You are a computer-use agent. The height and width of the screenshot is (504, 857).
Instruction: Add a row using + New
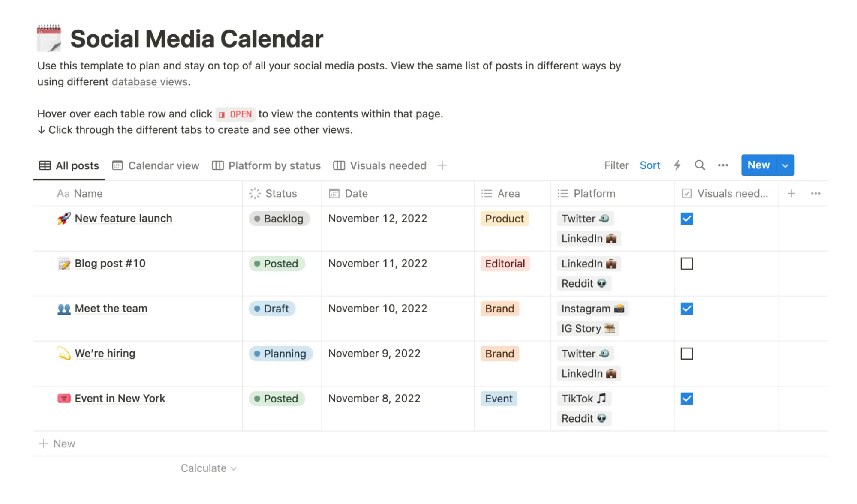coord(57,443)
